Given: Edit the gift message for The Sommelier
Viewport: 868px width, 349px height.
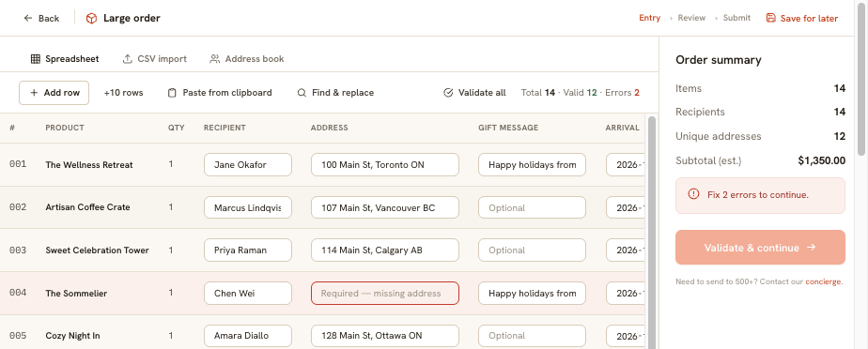Looking at the screenshot, I should pos(532,293).
